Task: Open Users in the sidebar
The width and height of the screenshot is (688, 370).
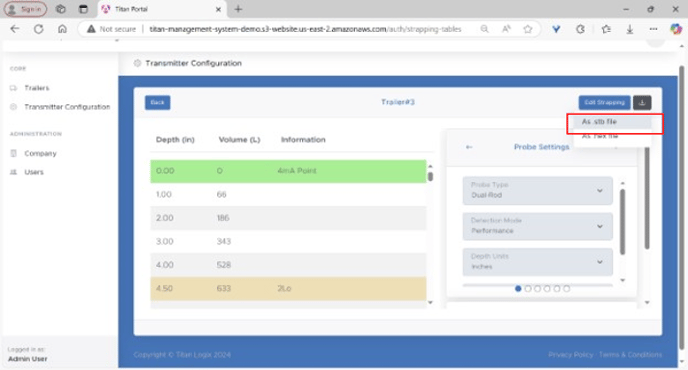Action: [34, 172]
